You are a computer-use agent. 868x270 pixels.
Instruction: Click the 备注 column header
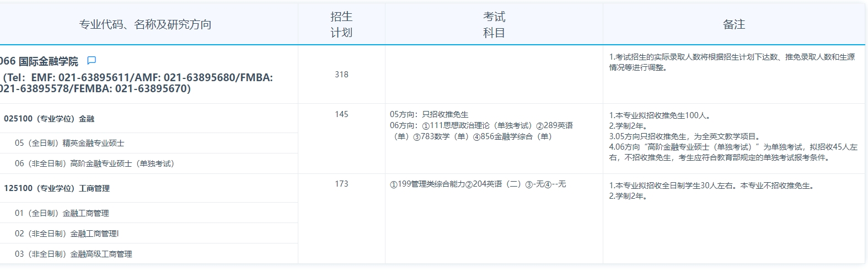(x=734, y=24)
